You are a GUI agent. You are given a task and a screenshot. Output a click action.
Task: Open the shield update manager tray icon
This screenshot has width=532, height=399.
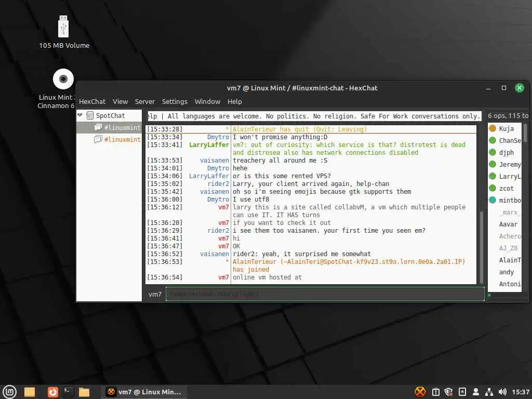[448, 392]
